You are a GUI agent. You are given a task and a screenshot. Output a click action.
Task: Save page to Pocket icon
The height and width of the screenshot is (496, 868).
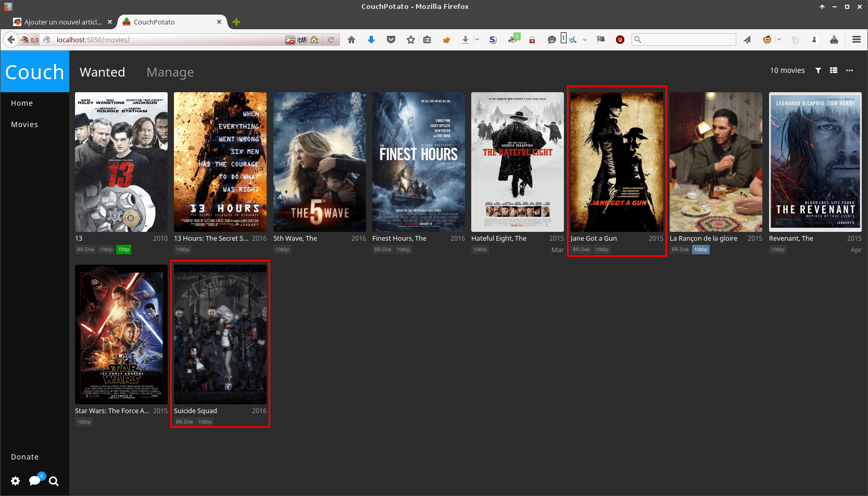click(391, 40)
